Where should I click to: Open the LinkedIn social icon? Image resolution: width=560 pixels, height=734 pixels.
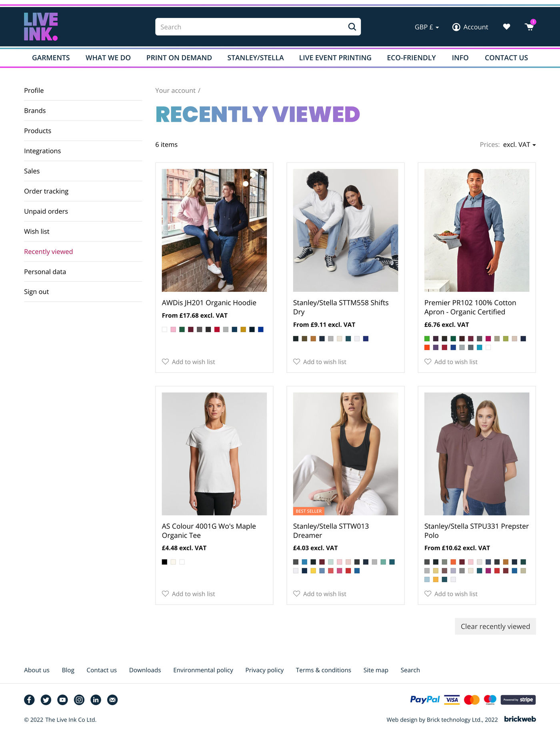pos(96,700)
